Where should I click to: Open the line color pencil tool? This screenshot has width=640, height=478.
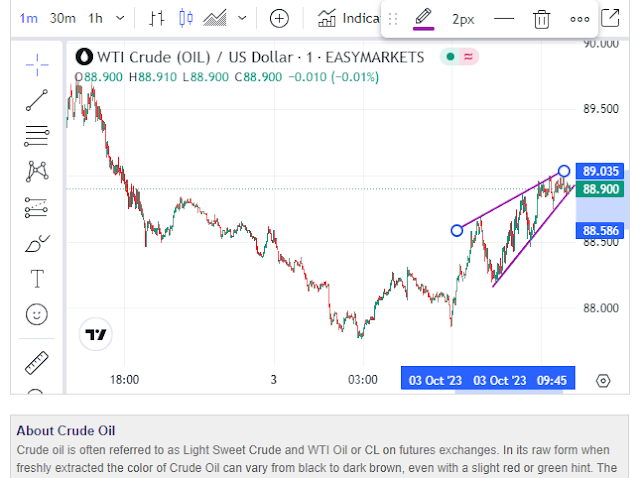(x=423, y=19)
